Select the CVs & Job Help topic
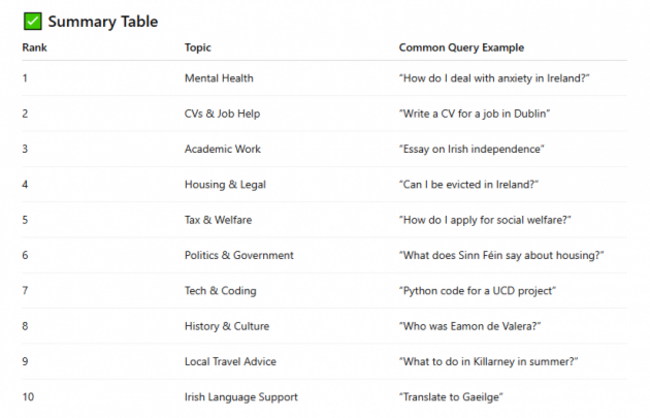Viewport: 650px width, 418px height. coord(223,113)
